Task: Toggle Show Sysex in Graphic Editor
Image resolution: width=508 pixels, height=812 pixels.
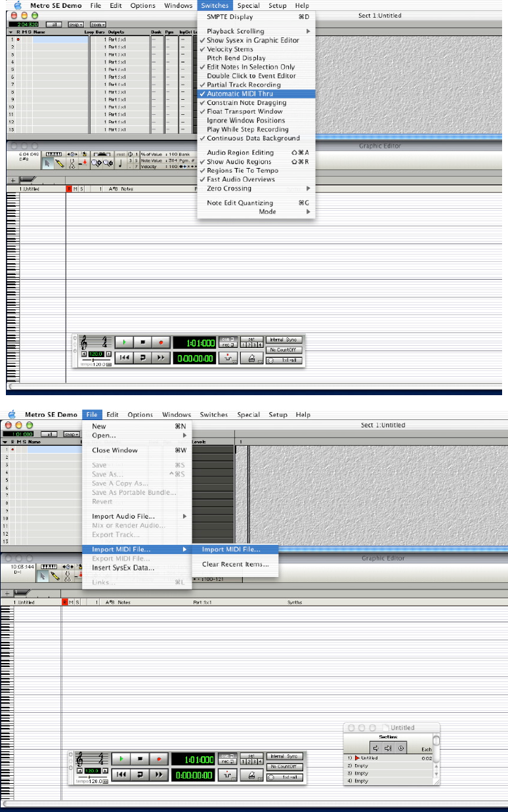Action: pos(256,40)
